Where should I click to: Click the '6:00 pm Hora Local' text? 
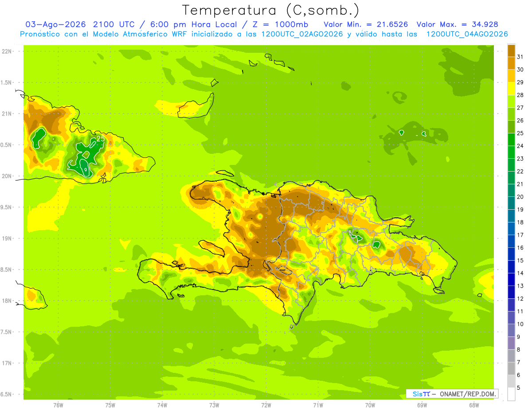[193, 24]
